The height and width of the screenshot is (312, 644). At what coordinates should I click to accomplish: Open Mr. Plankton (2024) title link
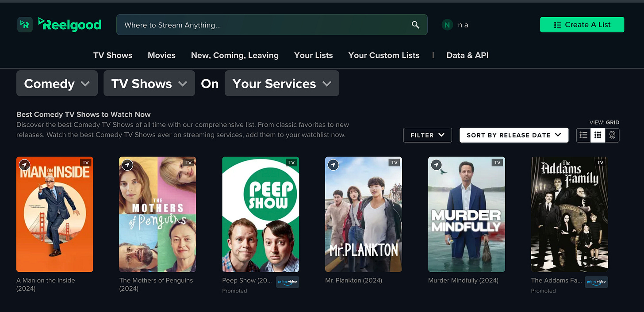[353, 280]
